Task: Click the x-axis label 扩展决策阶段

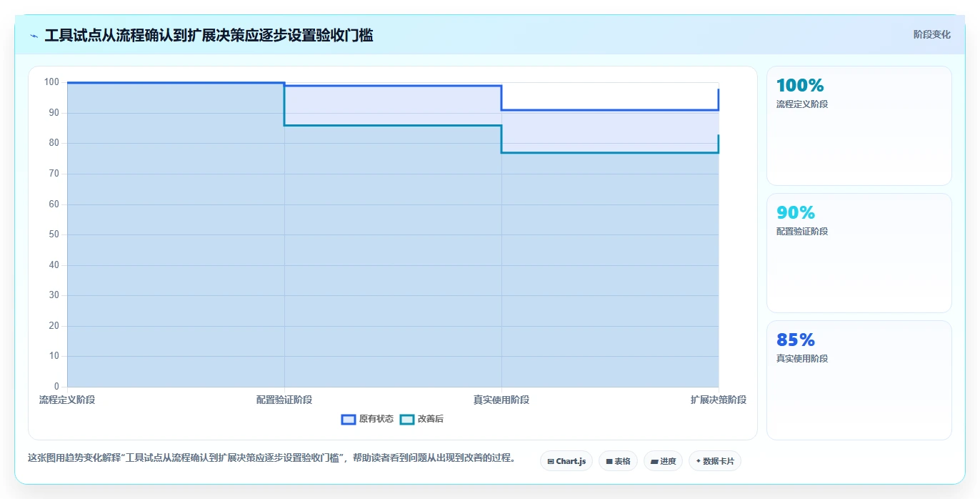Action: [719, 400]
